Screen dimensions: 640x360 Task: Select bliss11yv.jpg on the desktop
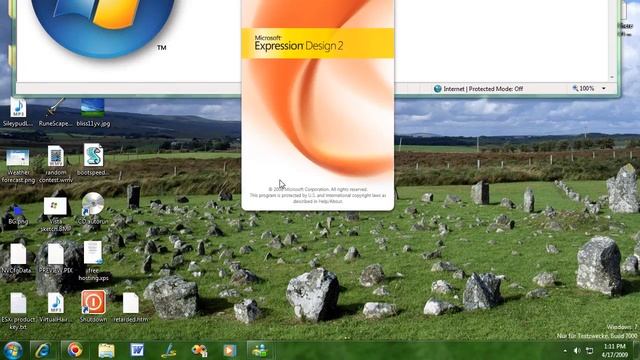tap(93, 112)
